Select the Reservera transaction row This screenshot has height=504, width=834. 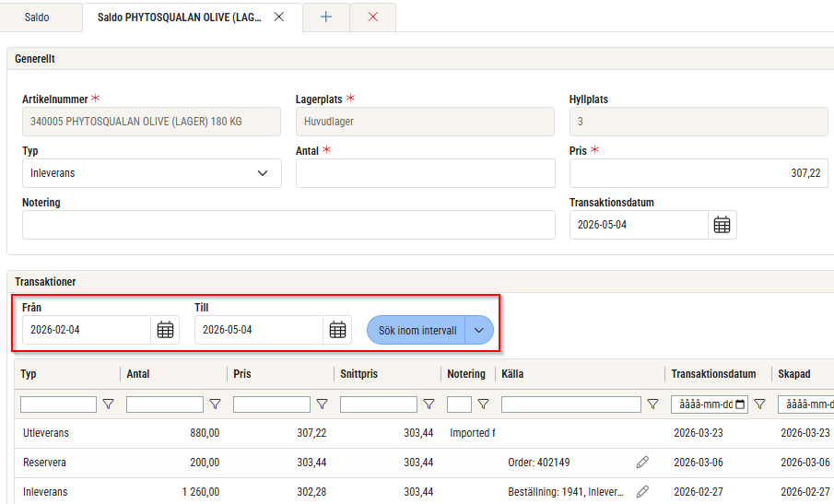[x=424, y=462]
